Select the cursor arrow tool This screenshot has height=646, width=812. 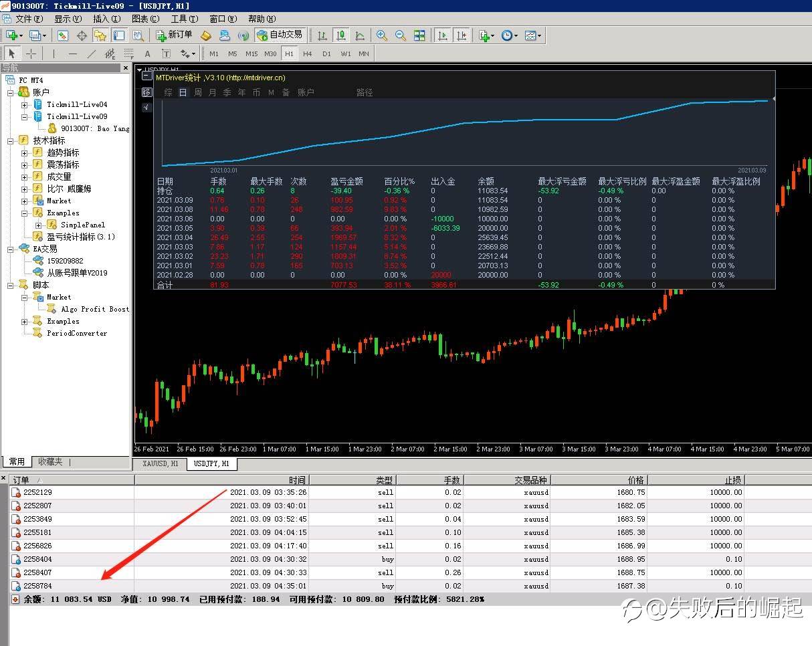(12, 53)
